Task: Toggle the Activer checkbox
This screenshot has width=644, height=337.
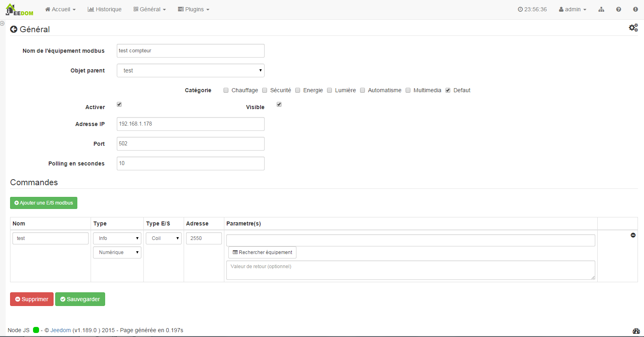Action: [119, 104]
